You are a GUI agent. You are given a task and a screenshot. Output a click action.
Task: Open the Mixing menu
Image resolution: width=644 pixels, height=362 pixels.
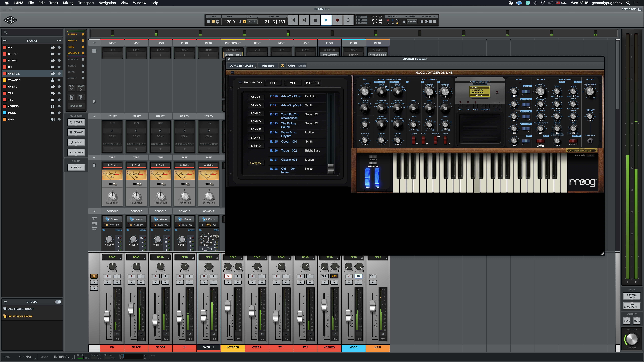(x=68, y=3)
